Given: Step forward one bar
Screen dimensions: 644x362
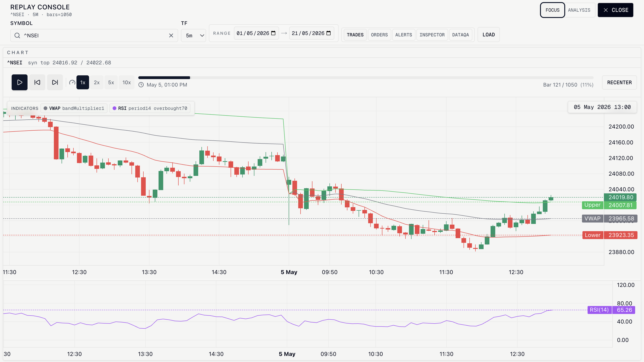Looking at the screenshot, I should 55,82.
